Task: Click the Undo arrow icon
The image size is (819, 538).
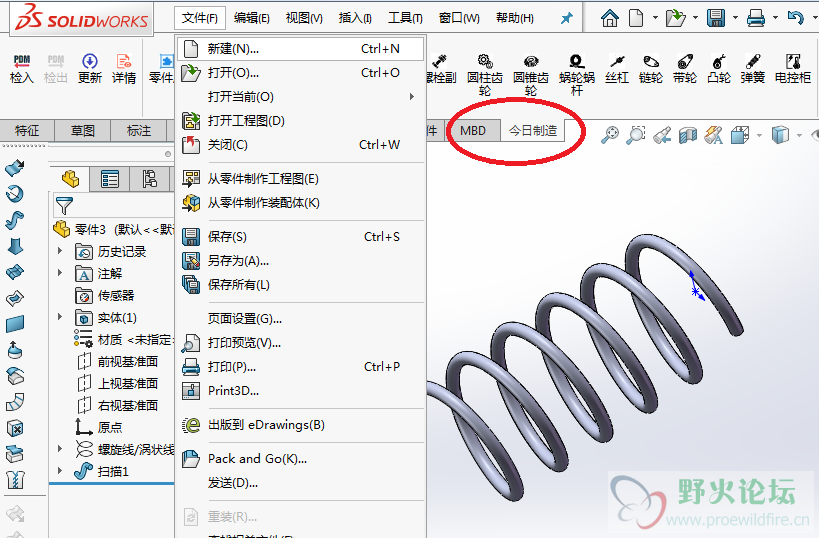Action: [x=795, y=18]
